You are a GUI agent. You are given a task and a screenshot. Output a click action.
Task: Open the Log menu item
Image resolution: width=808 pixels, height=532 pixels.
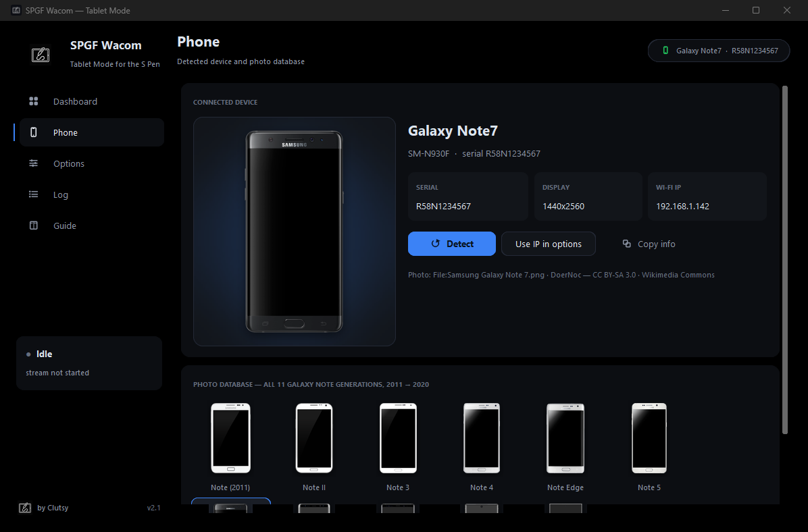click(x=92, y=194)
